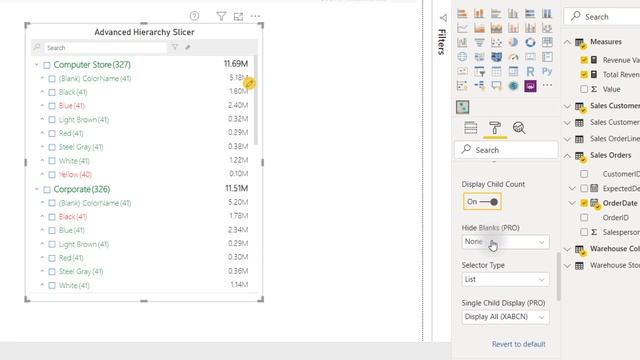Image resolution: width=640 pixels, height=360 pixels.
Task: Check the Corporate checkbox
Action: pyautogui.click(x=47, y=190)
